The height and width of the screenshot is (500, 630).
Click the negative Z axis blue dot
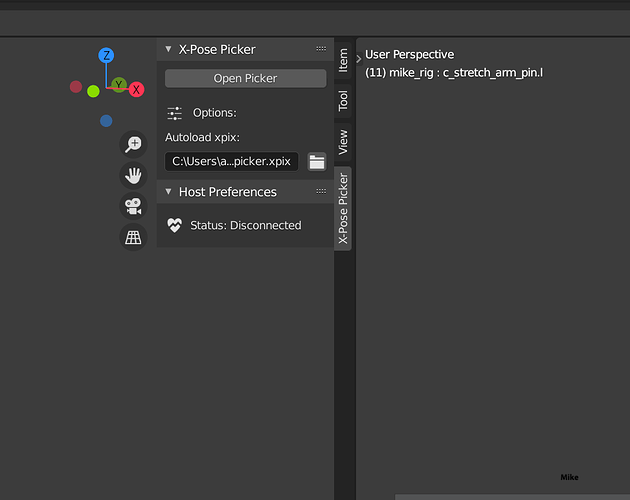106,121
